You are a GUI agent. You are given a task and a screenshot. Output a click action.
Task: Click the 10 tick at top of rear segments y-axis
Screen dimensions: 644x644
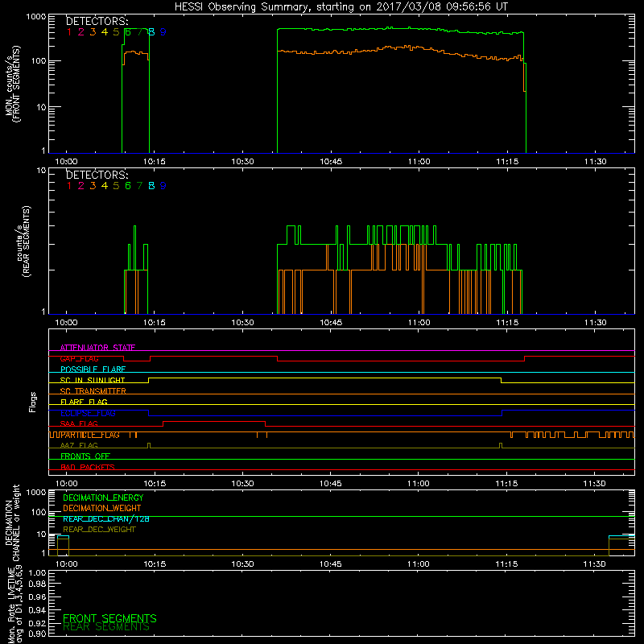pos(42,170)
